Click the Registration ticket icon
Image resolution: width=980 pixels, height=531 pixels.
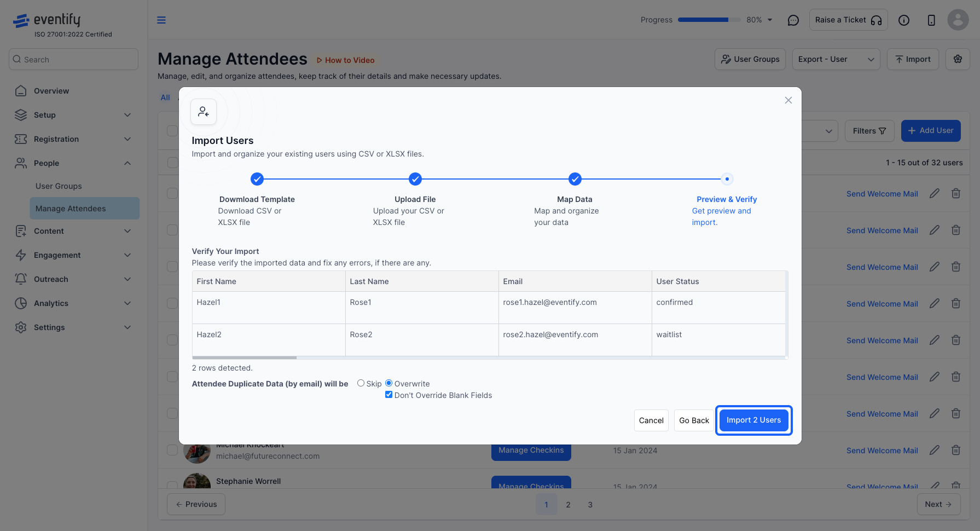(21, 139)
